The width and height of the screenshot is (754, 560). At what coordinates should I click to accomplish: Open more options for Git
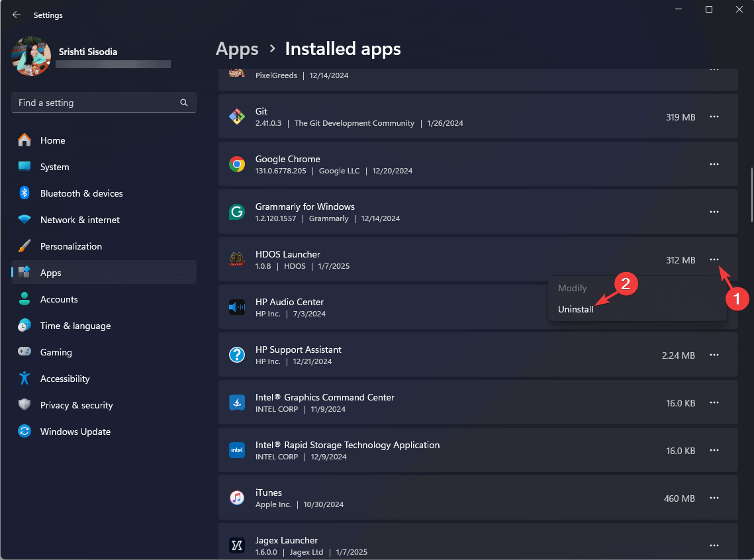coord(714,117)
